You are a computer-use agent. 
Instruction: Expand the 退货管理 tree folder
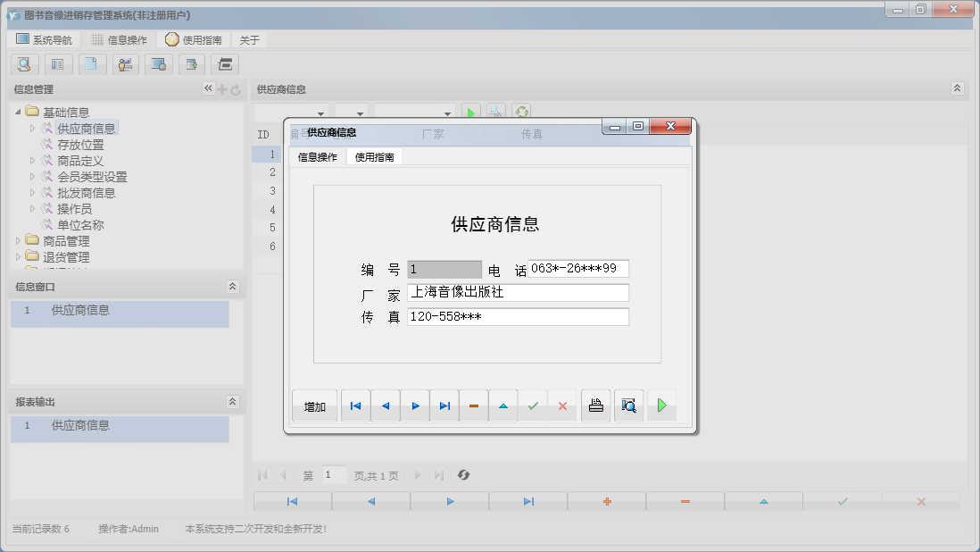pyautogui.click(x=19, y=257)
